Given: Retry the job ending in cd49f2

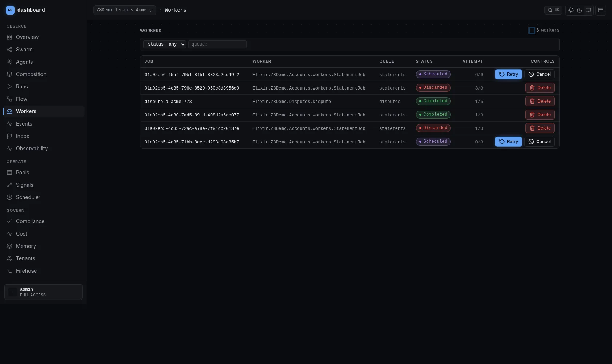Looking at the screenshot, I should (x=509, y=74).
